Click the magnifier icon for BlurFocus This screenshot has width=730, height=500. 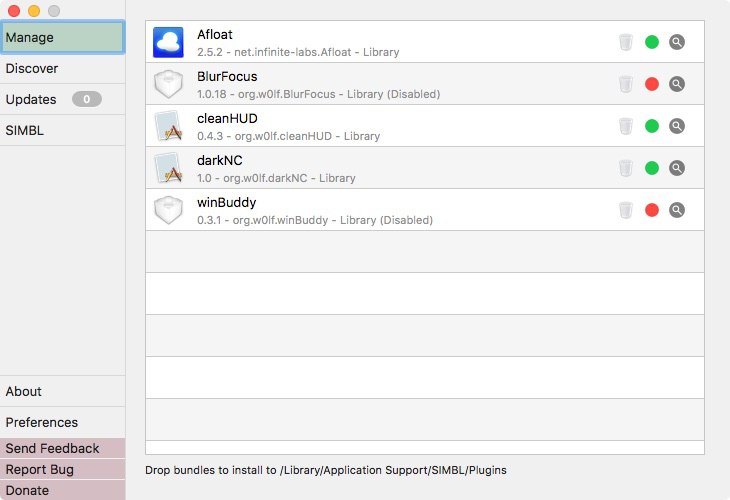click(677, 84)
